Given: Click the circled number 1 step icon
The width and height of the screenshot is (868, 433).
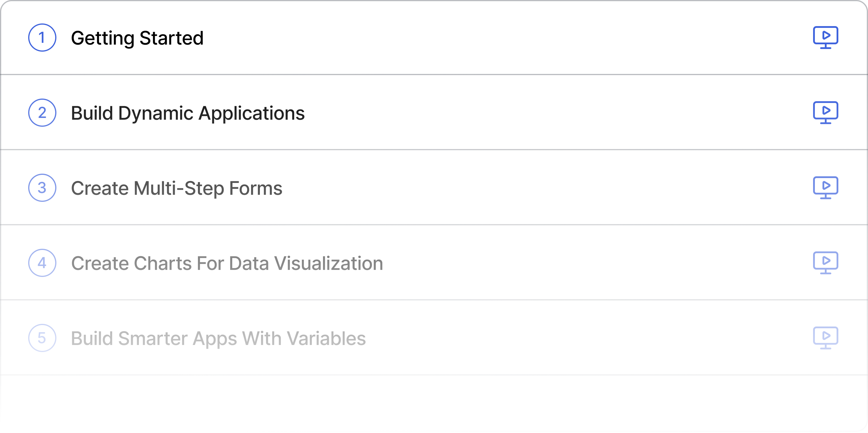Looking at the screenshot, I should (x=42, y=37).
